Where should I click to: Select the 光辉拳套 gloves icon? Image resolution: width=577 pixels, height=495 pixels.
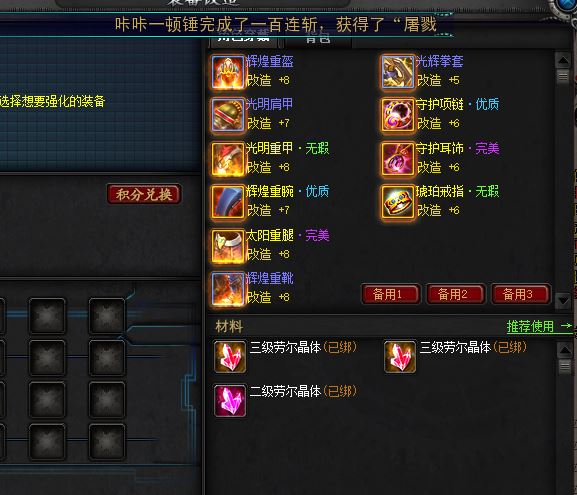[397, 72]
